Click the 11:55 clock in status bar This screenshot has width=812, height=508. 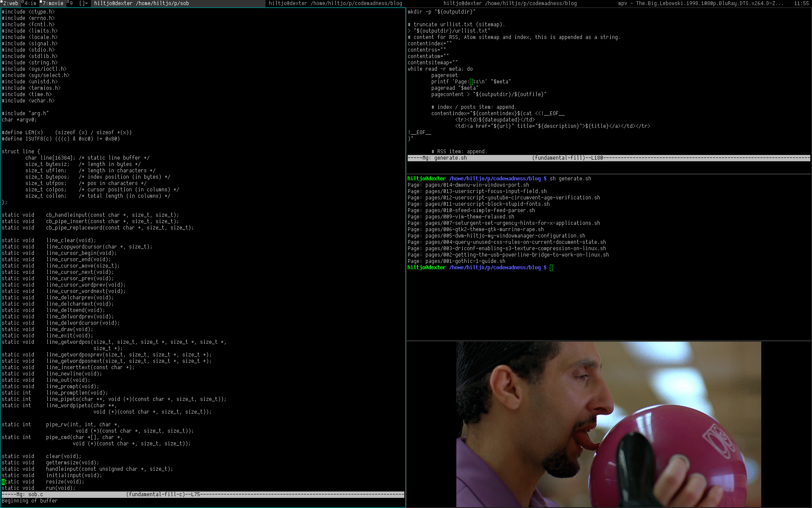[801, 3]
